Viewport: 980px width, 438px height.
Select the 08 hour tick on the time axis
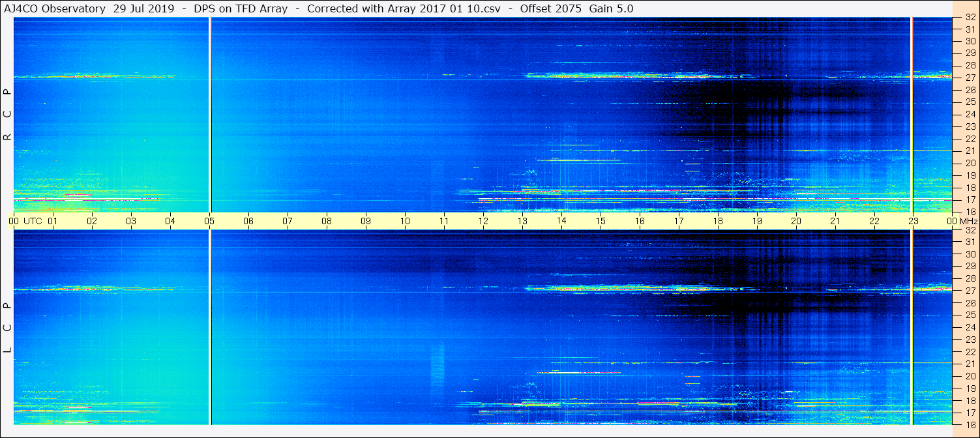327,221
